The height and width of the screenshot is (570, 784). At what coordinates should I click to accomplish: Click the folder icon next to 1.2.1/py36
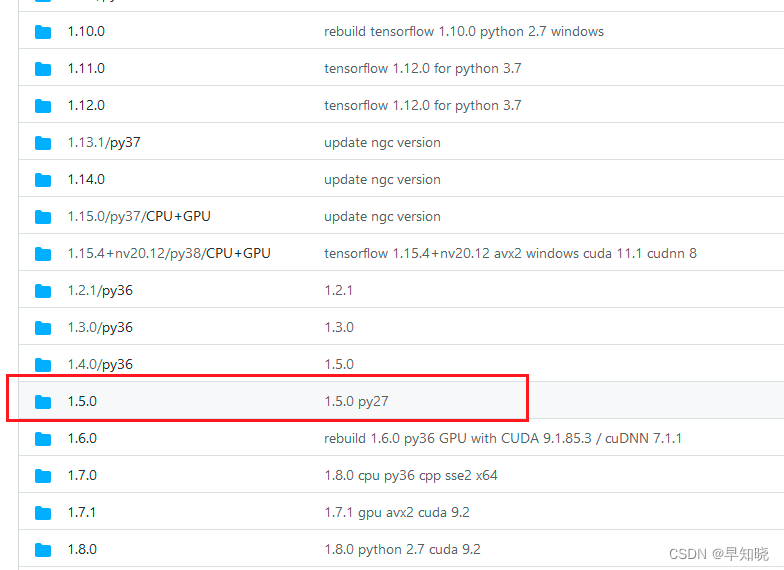click(43, 291)
